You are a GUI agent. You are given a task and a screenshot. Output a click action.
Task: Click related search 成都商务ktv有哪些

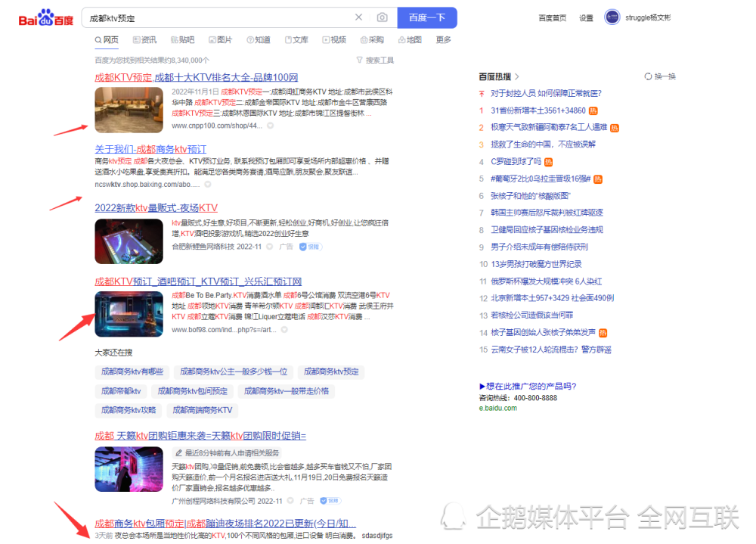pos(132,371)
